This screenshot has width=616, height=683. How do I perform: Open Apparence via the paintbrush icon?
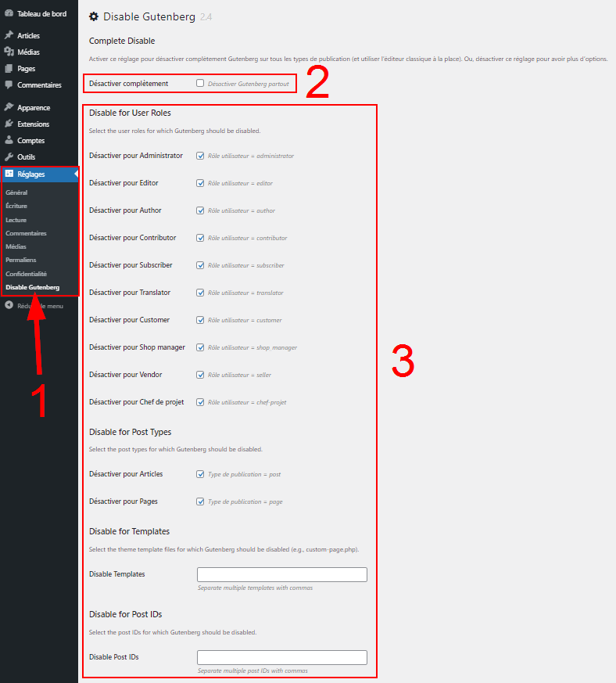(9, 107)
